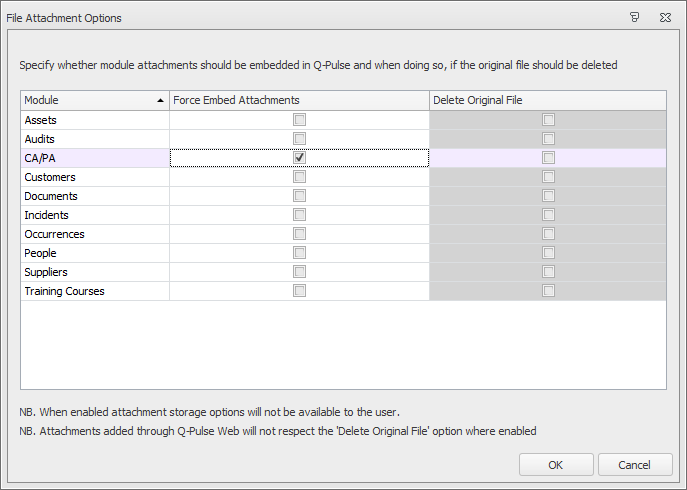Click Delete Original File checkbox for Training Courses
The image size is (687, 490).
[x=548, y=291]
